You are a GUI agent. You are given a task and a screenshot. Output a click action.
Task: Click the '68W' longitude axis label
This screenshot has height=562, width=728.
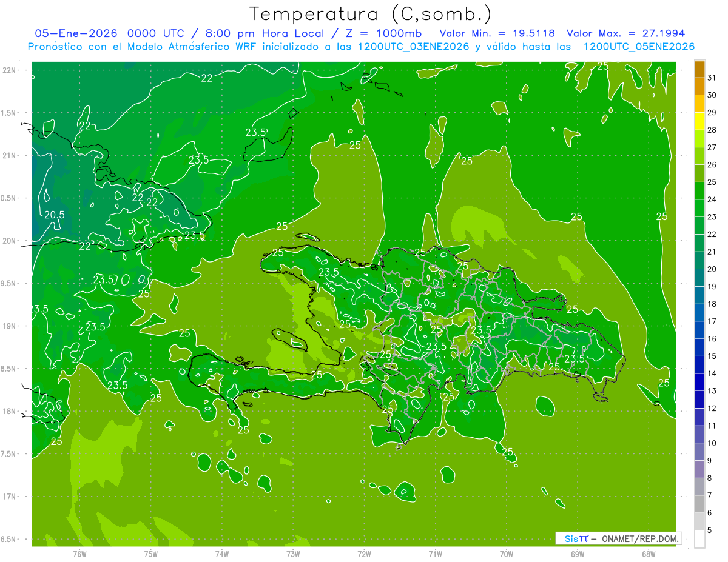coord(649,554)
